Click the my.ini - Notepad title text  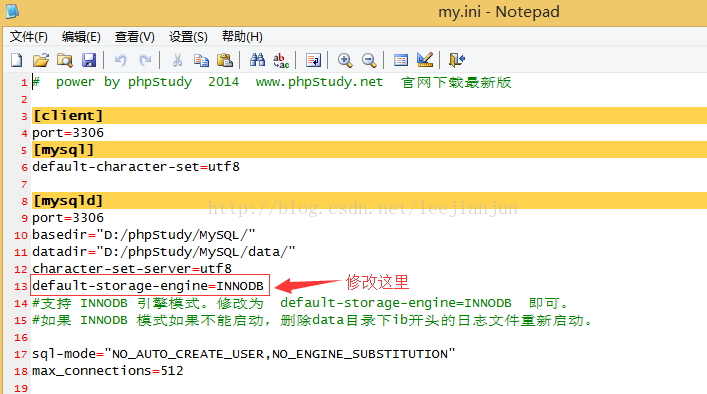499,12
